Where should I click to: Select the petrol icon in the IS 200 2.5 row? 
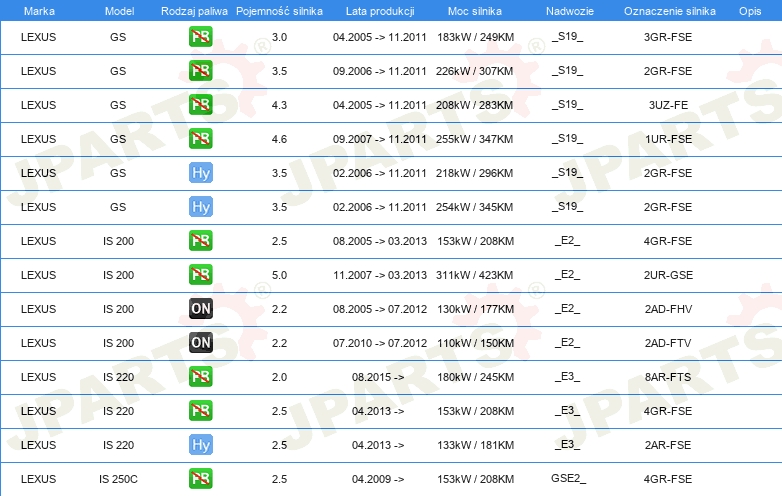(x=200, y=241)
